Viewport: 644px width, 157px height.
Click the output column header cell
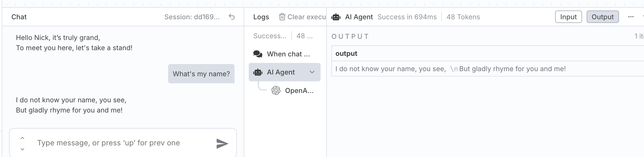click(x=488, y=54)
